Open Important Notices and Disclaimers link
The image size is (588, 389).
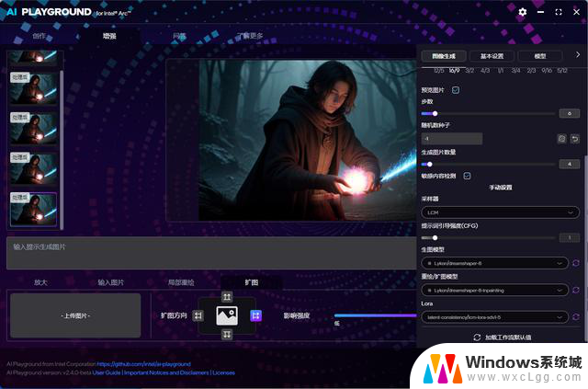(x=166, y=372)
